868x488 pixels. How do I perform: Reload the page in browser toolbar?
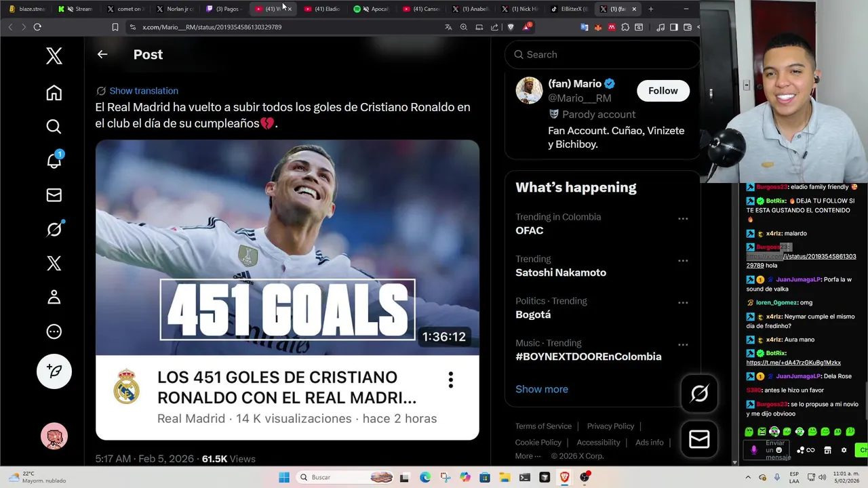tap(37, 27)
